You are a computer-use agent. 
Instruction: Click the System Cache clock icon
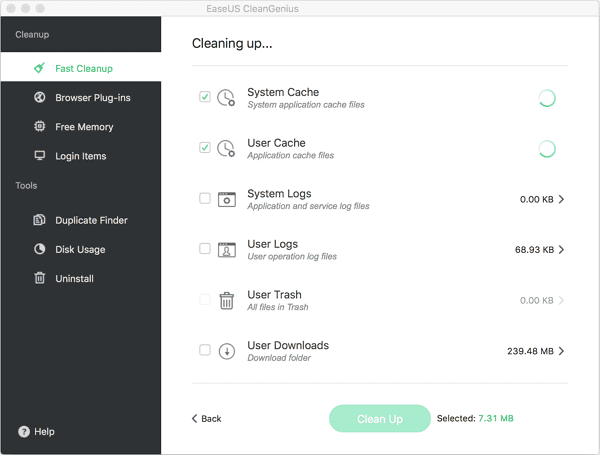(x=226, y=98)
